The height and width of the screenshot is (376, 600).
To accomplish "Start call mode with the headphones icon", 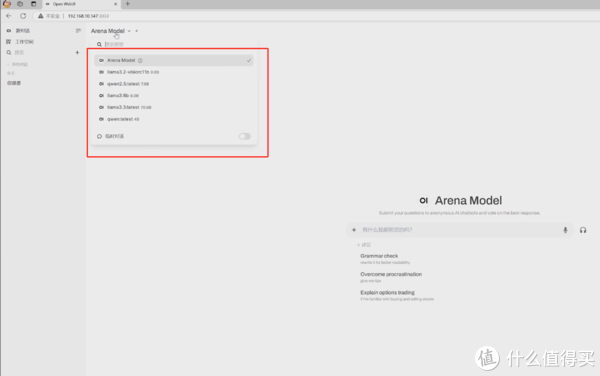I will pyautogui.click(x=583, y=230).
